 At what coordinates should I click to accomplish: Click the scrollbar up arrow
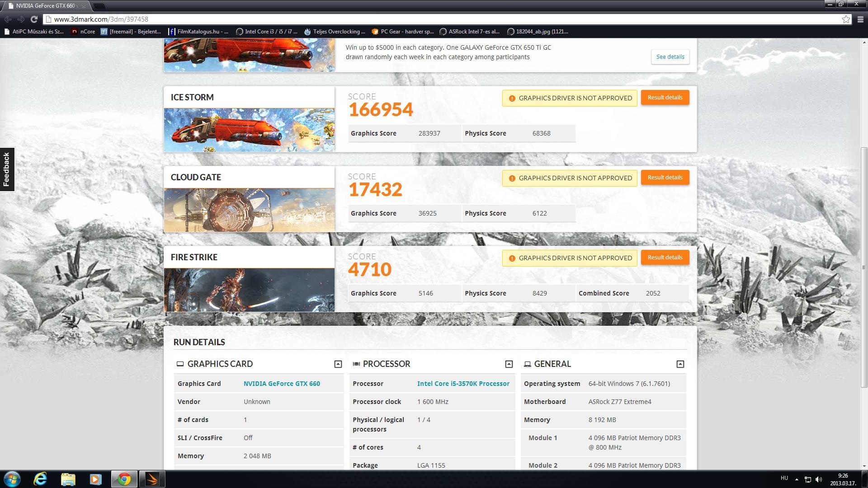click(864, 42)
